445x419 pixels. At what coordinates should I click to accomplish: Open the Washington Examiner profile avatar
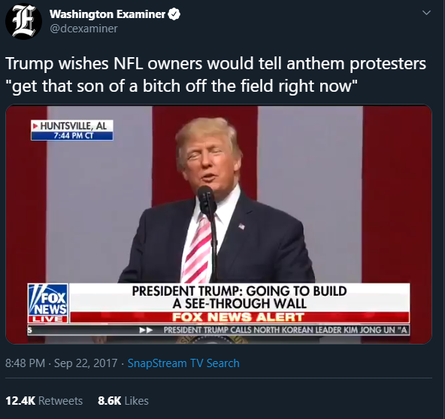click(23, 21)
